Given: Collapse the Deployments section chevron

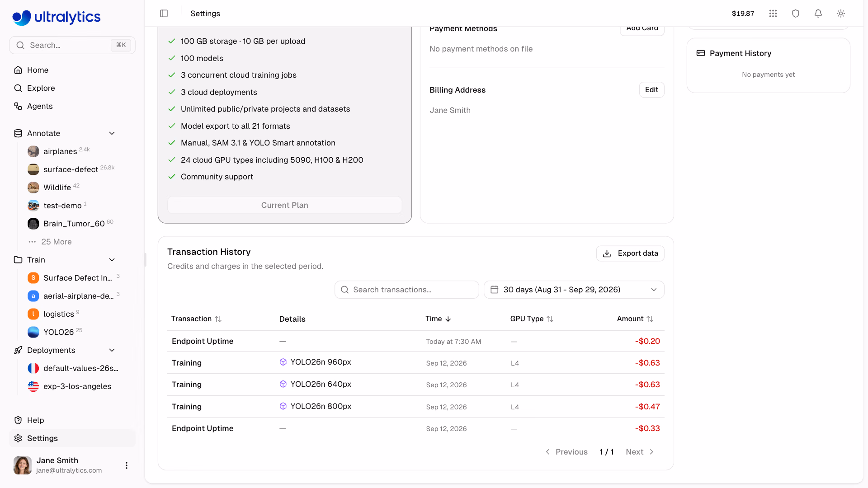Looking at the screenshot, I should [112, 350].
